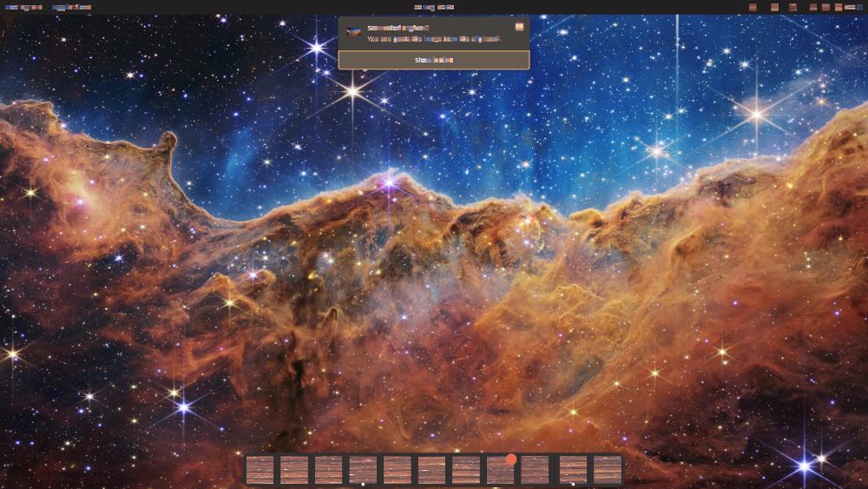Open the dock icon with the red badge
The image size is (868, 489).
pos(501,470)
